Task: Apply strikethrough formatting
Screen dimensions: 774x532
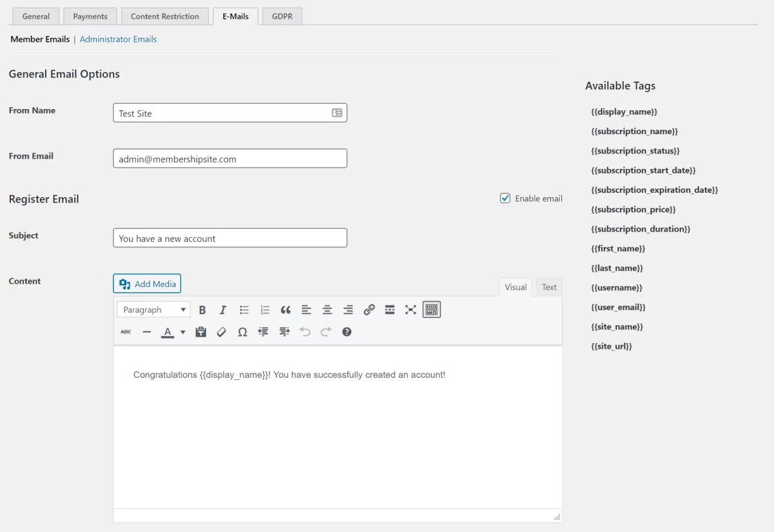Action: click(x=126, y=332)
